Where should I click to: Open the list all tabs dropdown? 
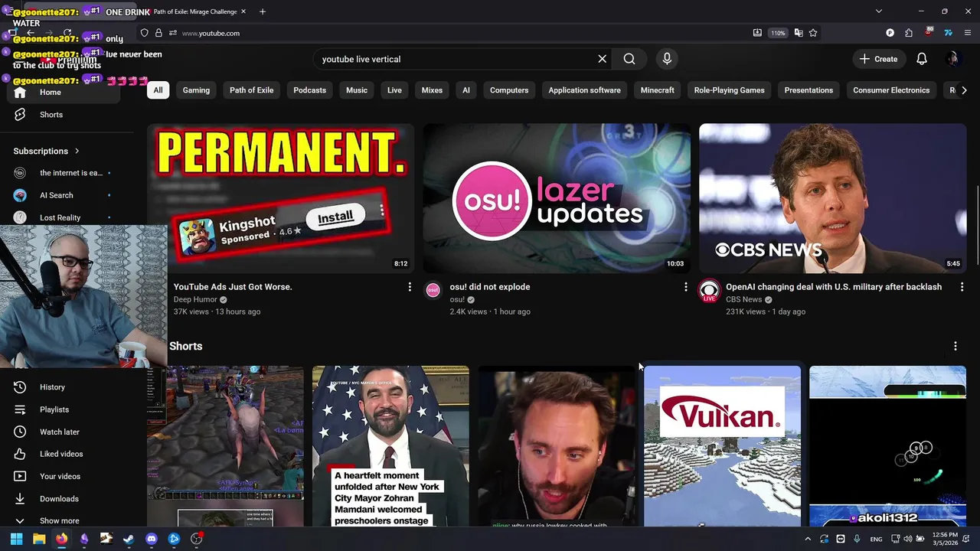pyautogui.click(x=879, y=11)
